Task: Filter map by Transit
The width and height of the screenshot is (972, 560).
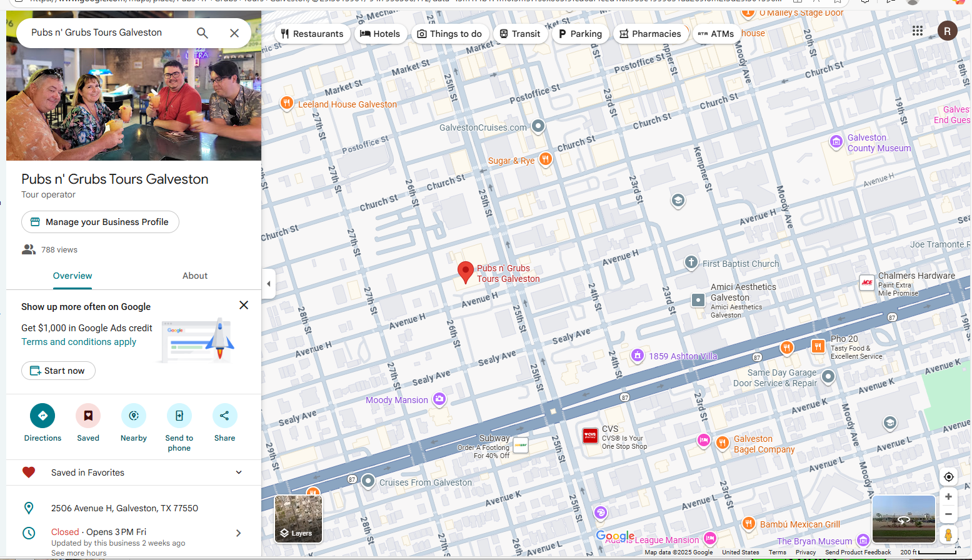Action: [x=520, y=34]
